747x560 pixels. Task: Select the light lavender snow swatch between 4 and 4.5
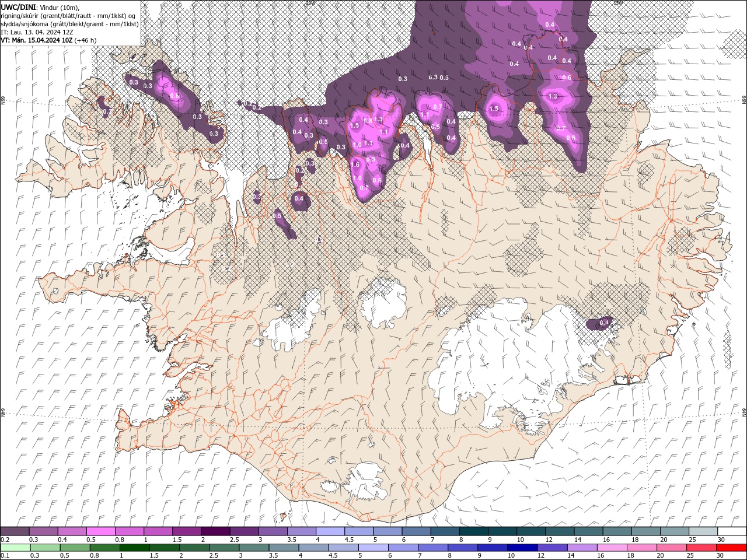[x=330, y=531]
